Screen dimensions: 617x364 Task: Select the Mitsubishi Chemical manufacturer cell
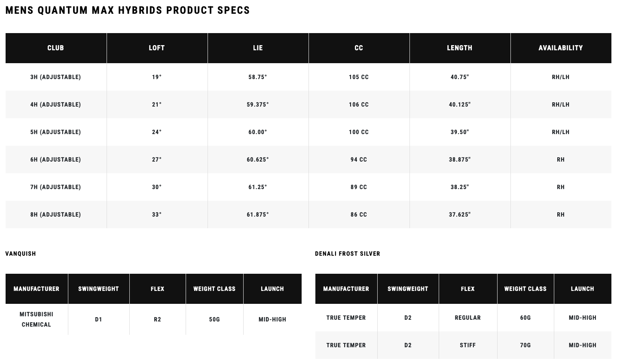pos(37,319)
